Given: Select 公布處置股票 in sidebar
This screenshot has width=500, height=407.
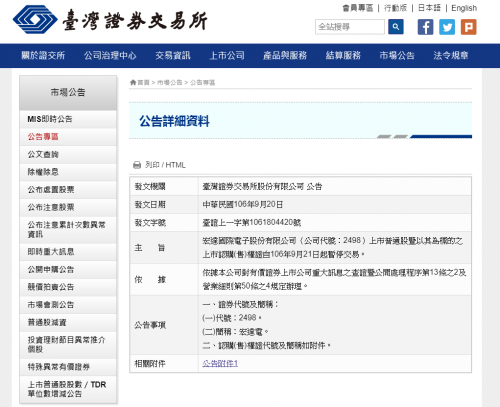Looking at the screenshot, I should [68, 190].
